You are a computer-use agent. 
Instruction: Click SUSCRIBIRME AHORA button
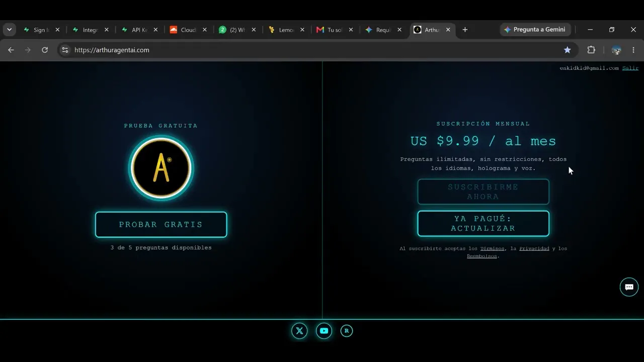(483, 192)
